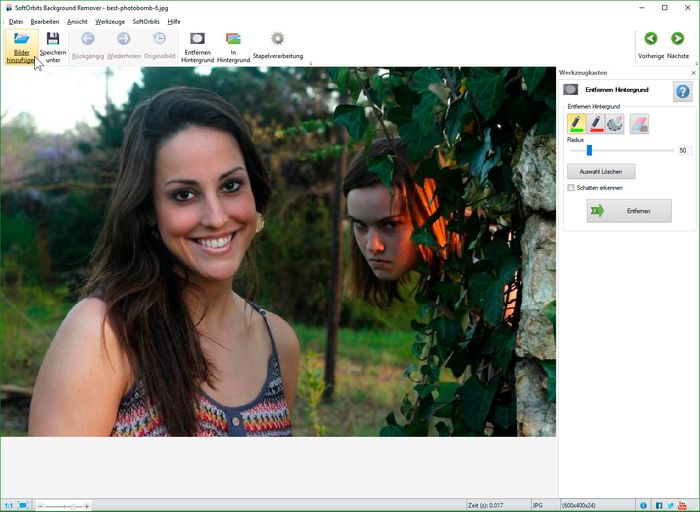Open the Werkzeuge menu

(x=110, y=21)
